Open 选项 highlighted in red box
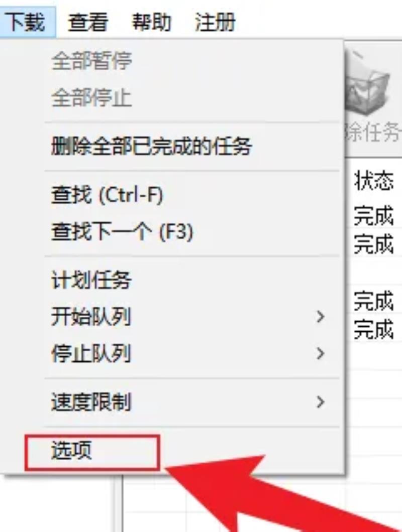The image size is (402, 532). point(92,453)
